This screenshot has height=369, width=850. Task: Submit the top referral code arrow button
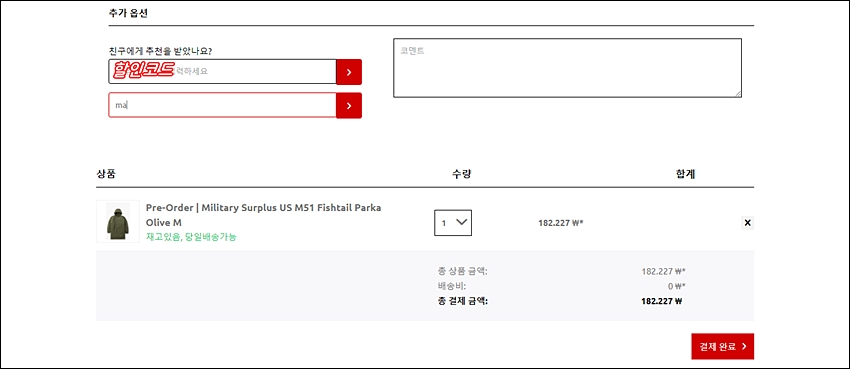pyautogui.click(x=349, y=72)
